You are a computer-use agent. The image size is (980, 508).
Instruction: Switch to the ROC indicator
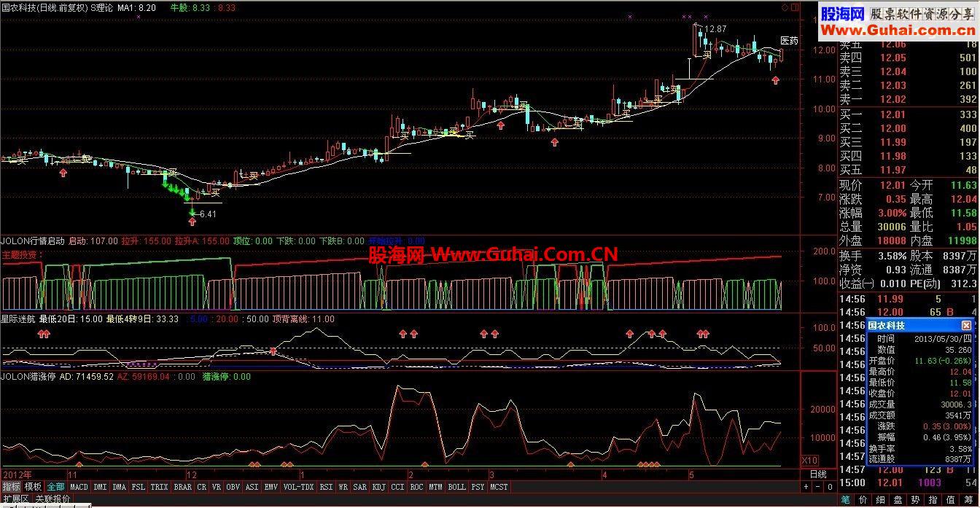(x=417, y=486)
